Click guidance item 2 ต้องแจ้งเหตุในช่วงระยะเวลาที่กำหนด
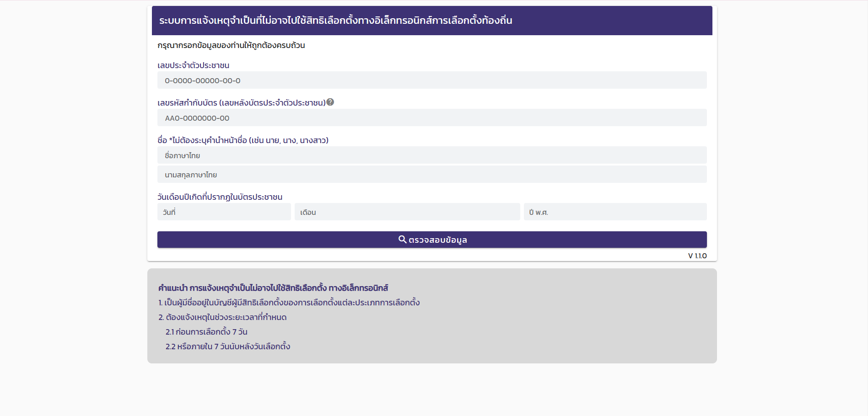Image resolution: width=868 pixels, height=416 pixels. pos(222,317)
